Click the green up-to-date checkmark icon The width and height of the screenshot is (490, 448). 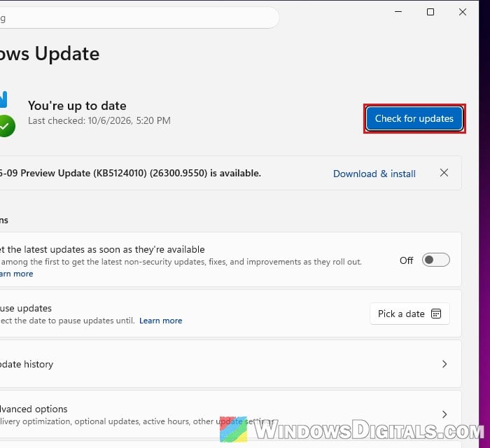pos(7,126)
